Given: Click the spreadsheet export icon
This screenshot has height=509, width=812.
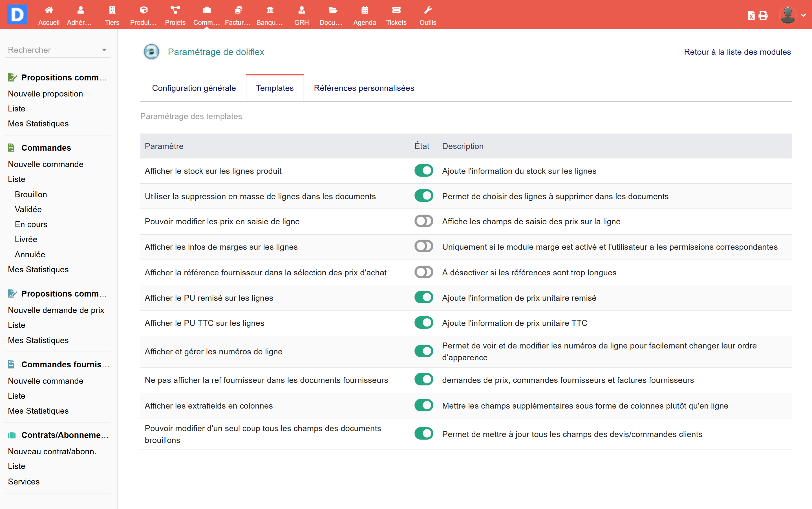Looking at the screenshot, I should coord(751,15).
